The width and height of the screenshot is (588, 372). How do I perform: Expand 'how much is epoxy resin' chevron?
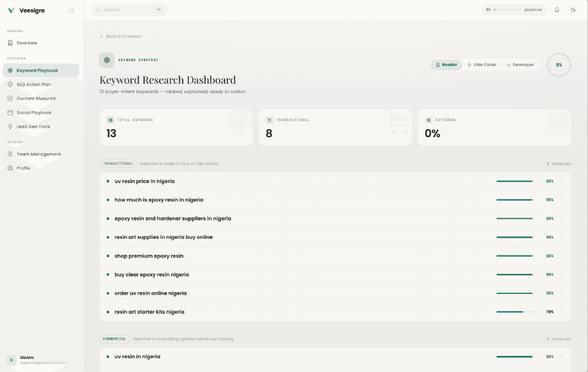(x=562, y=200)
